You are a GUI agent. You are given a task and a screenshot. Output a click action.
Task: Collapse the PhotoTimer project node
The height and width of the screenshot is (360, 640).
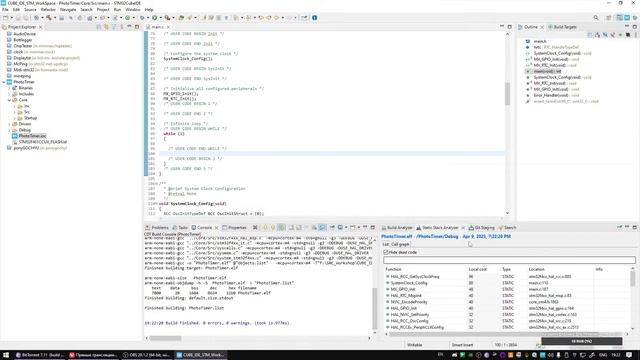pyautogui.click(x=4, y=82)
